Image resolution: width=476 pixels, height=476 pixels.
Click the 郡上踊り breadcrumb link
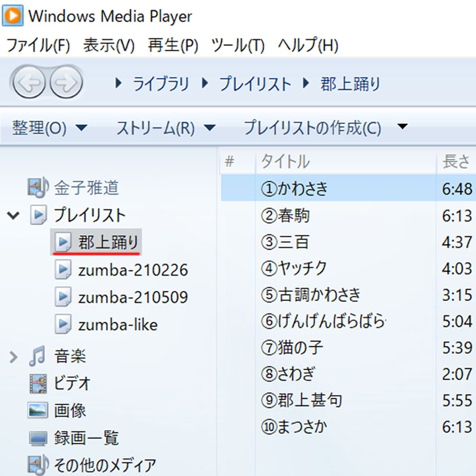tap(350, 84)
